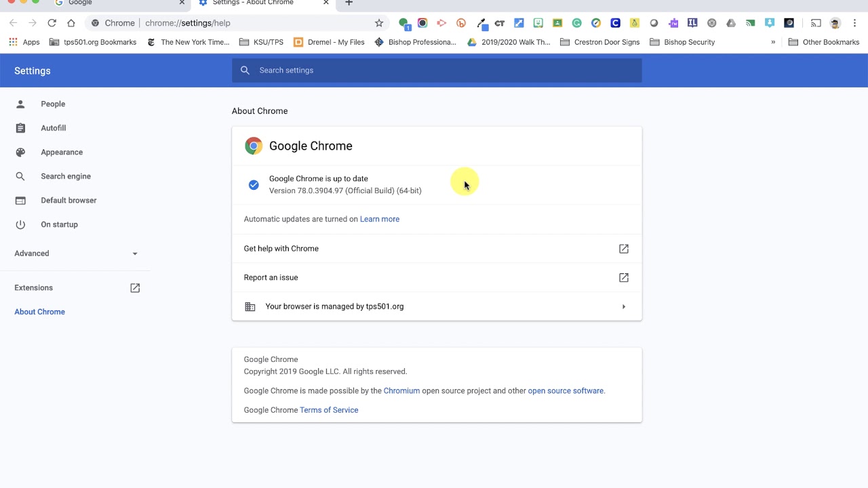Image resolution: width=868 pixels, height=488 pixels.
Task: Reload the page with the refresh icon
Action: coord(52,23)
